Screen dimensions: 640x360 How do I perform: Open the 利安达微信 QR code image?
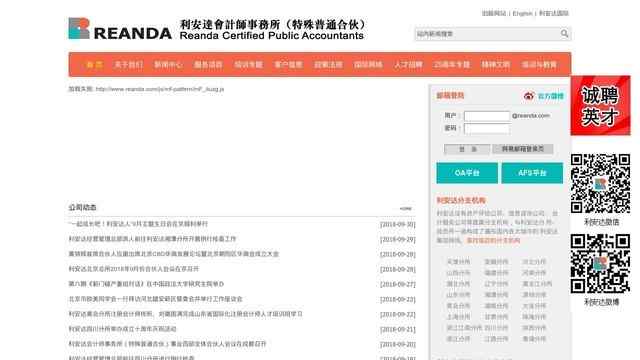point(600,184)
